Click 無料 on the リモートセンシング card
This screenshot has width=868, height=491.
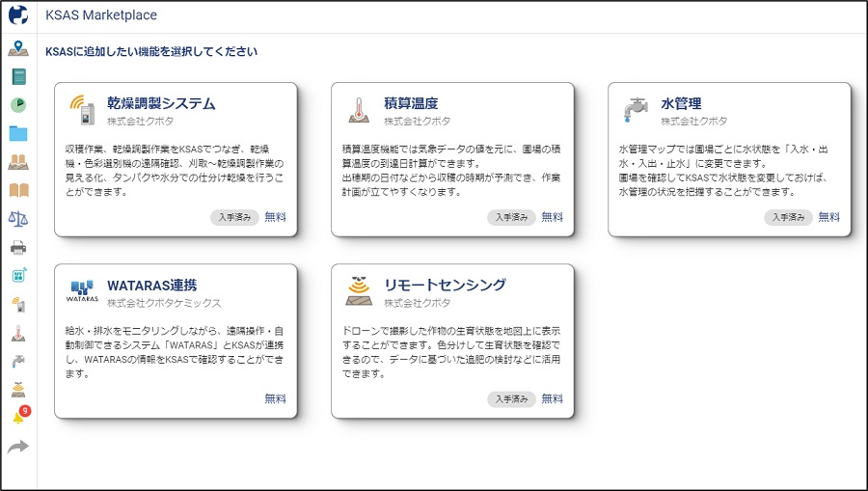click(552, 399)
